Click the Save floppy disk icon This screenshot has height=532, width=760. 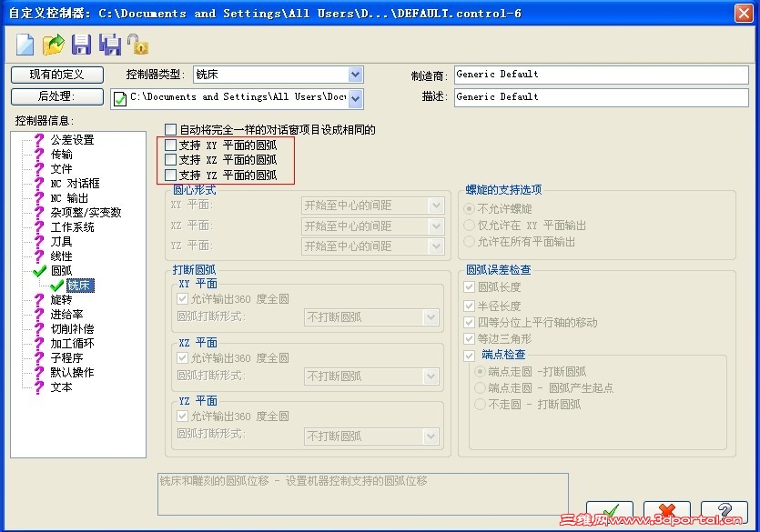pyautogui.click(x=81, y=45)
